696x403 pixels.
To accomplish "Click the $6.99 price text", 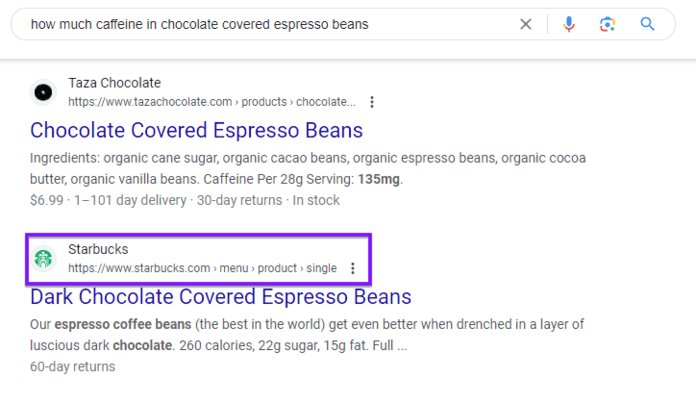I will tap(47, 200).
